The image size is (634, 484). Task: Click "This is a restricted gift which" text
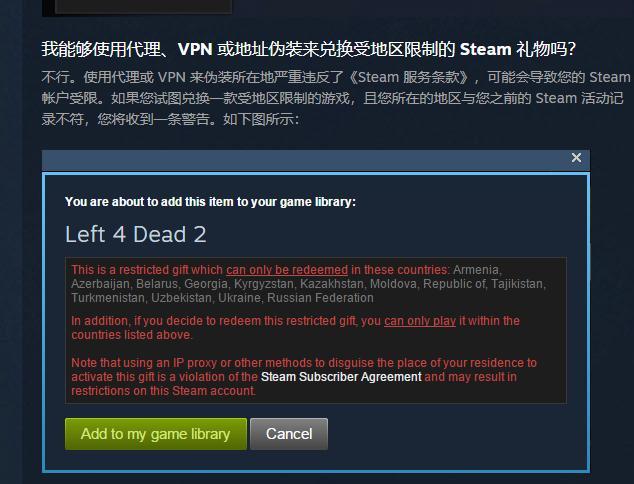[x=147, y=270]
